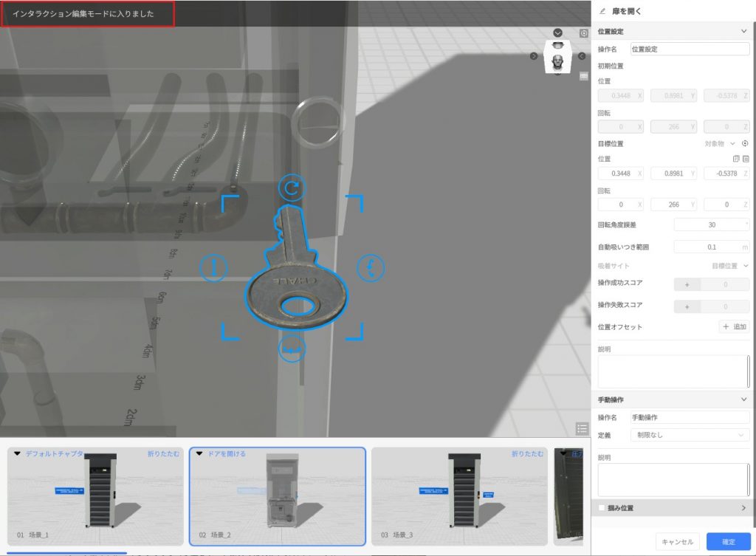This screenshot has width=756, height=556.
Task: Collapse the 位置設定 section
Action: 743,32
